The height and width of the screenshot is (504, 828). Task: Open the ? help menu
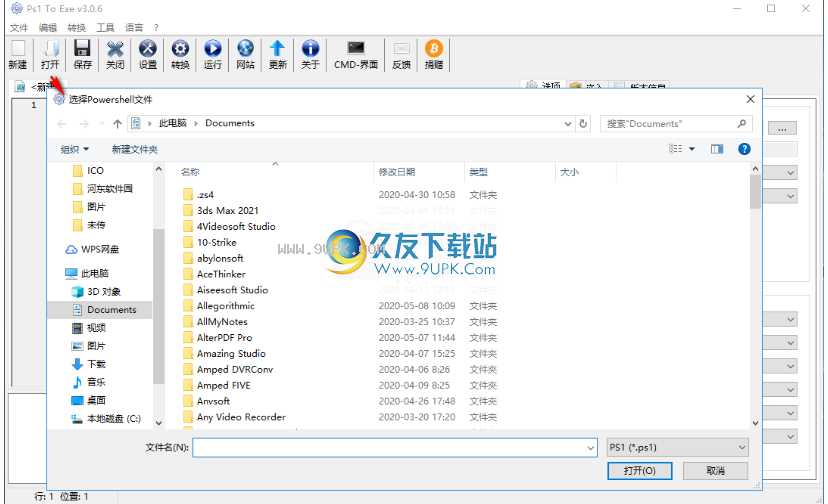coord(156,27)
